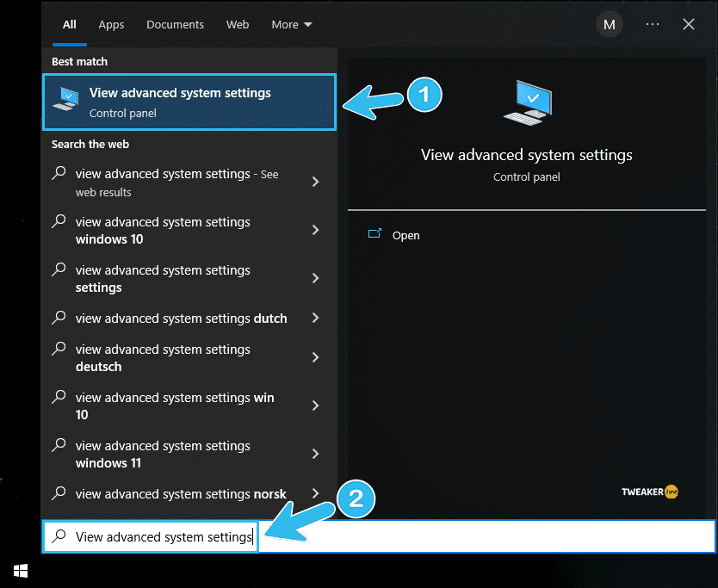718x588 pixels.
Task: Click the Open action icon
Action: point(374,234)
